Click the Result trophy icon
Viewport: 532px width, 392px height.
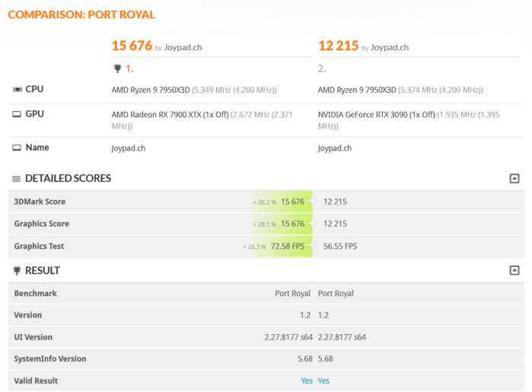click(x=17, y=270)
